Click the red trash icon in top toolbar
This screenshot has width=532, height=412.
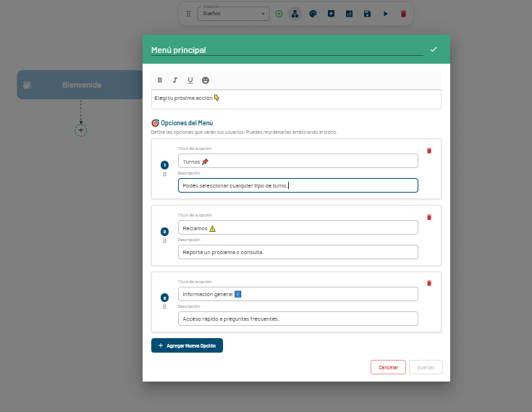pos(403,14)
